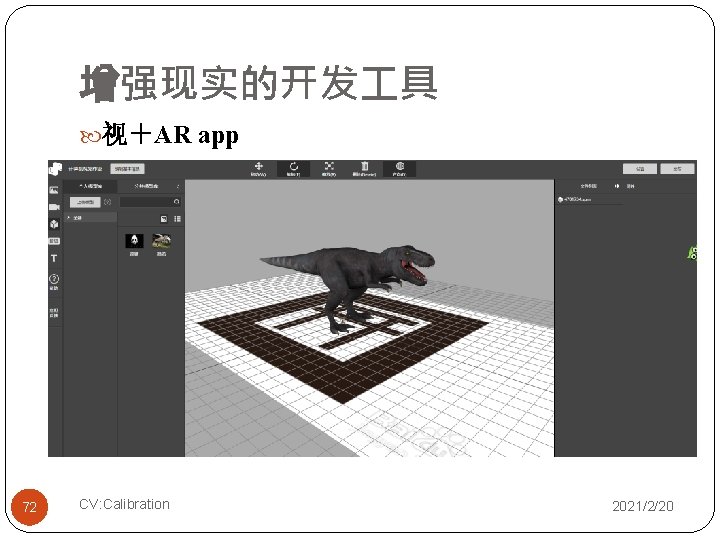Click the app logo in top-left corner
Screen dimensions: 720x540
click(x=55, y=169)
